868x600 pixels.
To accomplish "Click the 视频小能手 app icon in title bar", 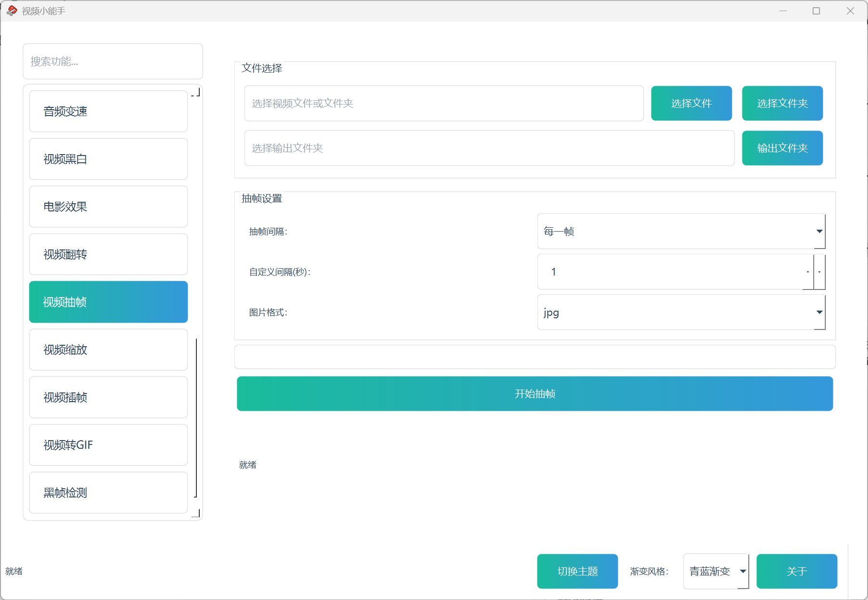I will pyautogui.click(x=12, y=11).
